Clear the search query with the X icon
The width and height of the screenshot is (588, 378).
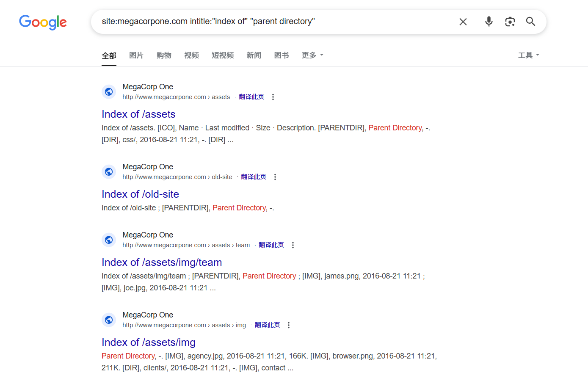tap(463, 22)
